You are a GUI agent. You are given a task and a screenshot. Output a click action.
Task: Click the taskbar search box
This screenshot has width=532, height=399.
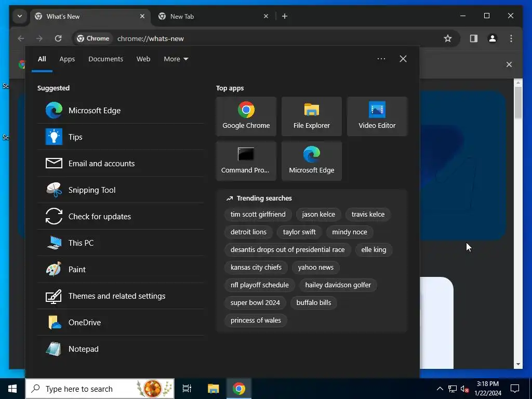tap(100, 389)
